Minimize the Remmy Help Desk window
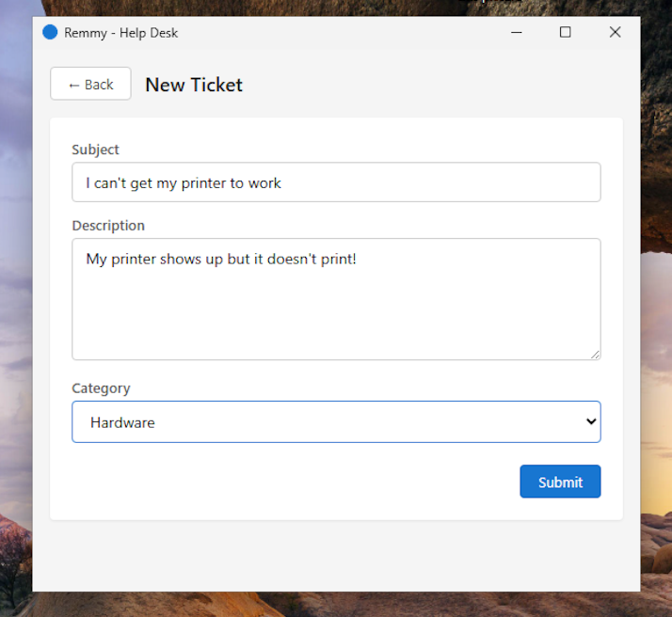The width and height of the screenshot is (672, 617). point(517,32)
